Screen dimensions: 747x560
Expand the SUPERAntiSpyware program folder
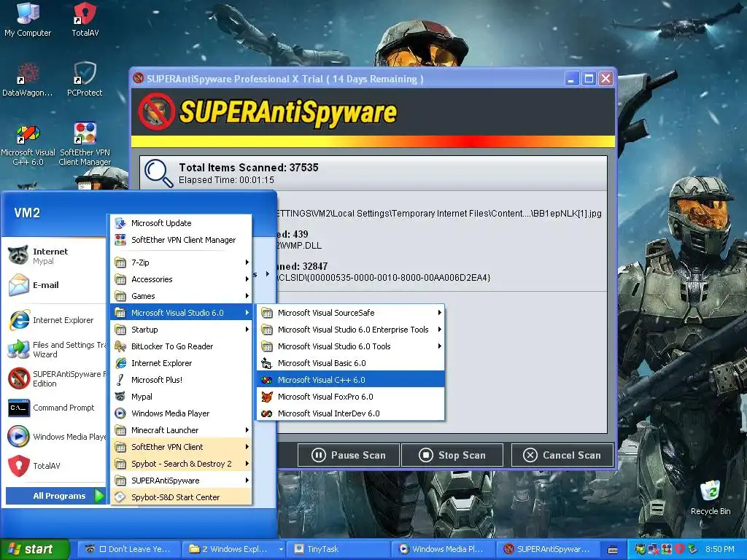182,481
